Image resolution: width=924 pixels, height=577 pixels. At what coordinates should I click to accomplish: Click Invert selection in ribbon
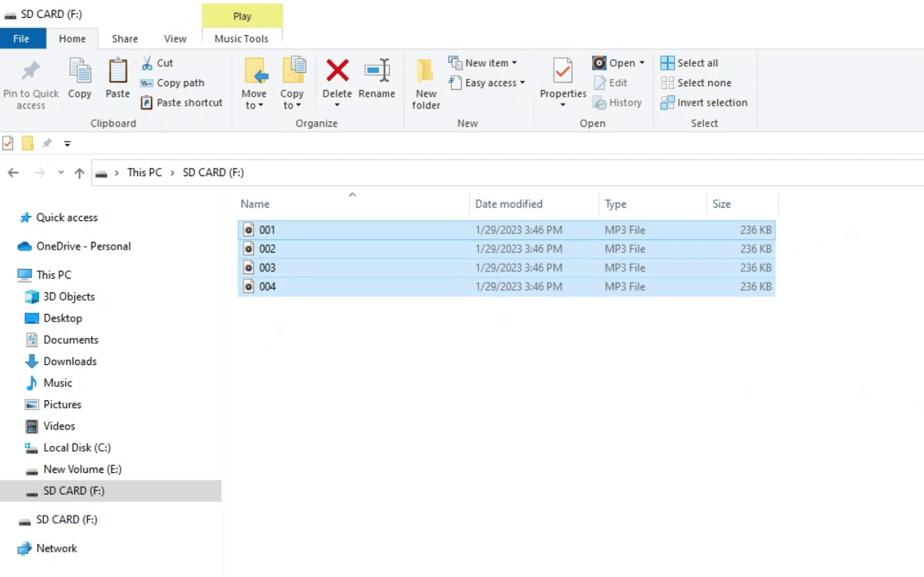[704, 103]
